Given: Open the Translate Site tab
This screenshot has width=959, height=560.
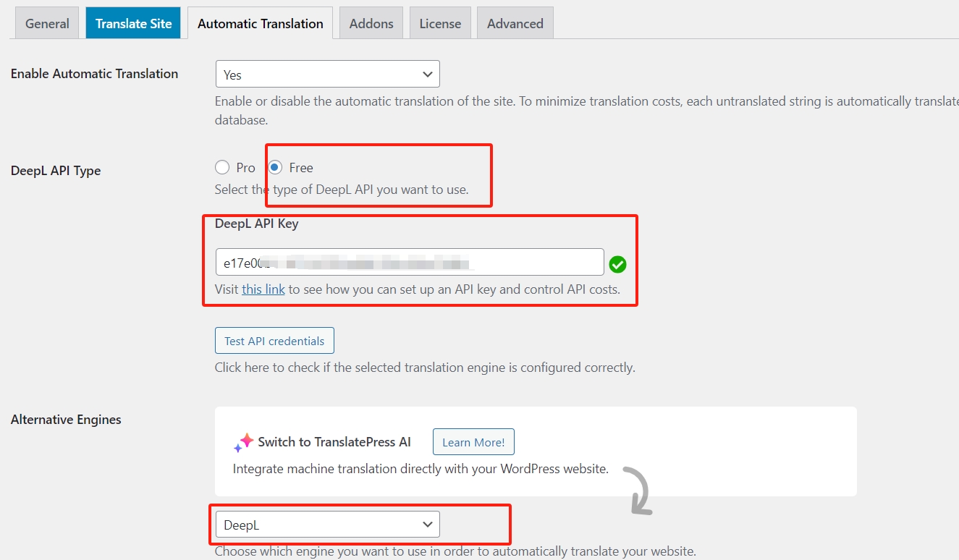Looking at the screenshot, I should click(x=133, y=23).
